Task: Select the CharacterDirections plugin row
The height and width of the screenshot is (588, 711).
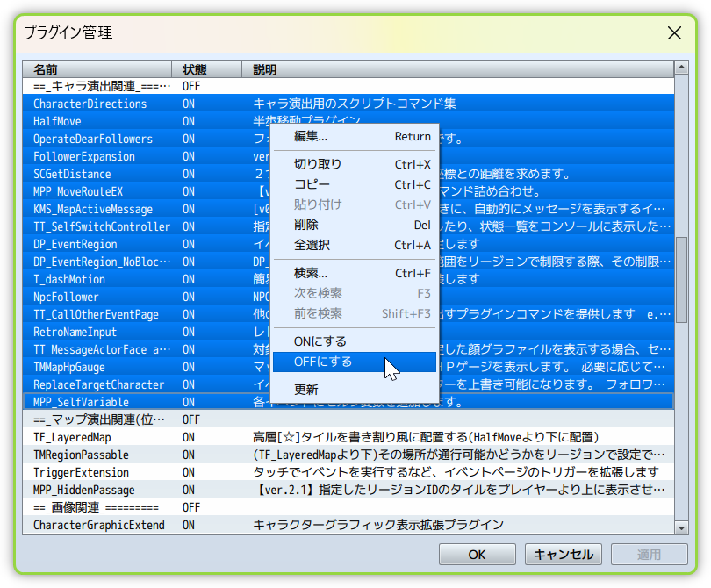Action: [x=348, y=104]
